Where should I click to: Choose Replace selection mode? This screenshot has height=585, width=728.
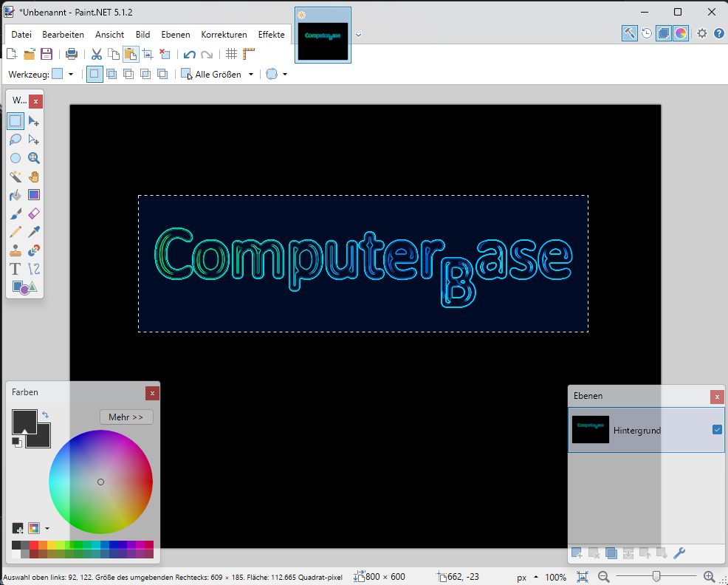[x=95, y=74]
